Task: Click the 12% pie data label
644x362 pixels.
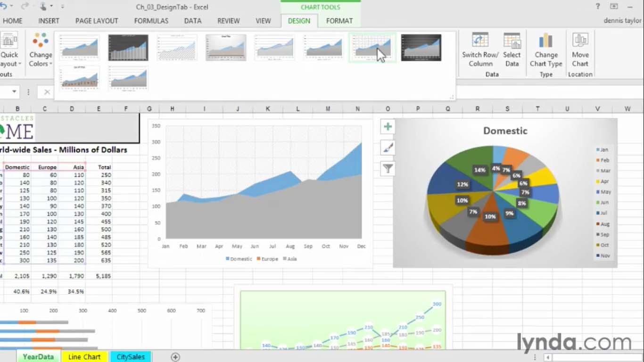Action: coord(462,184)
